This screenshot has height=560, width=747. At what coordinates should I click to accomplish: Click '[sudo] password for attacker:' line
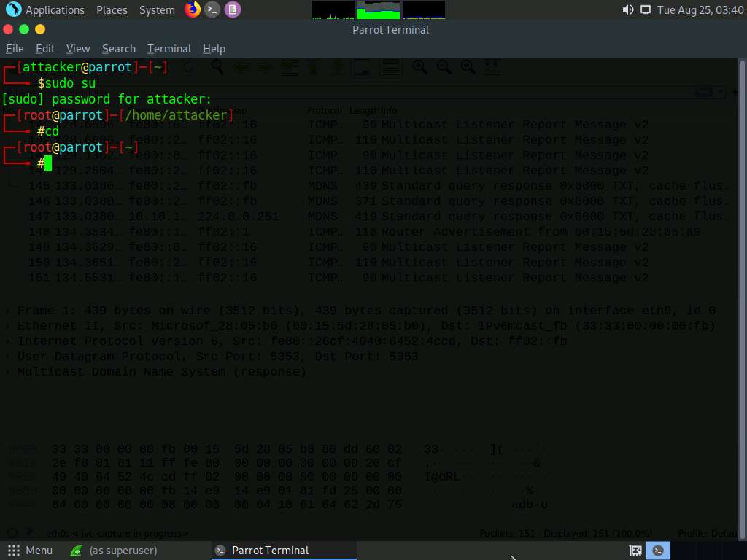[x=107, y=99]
